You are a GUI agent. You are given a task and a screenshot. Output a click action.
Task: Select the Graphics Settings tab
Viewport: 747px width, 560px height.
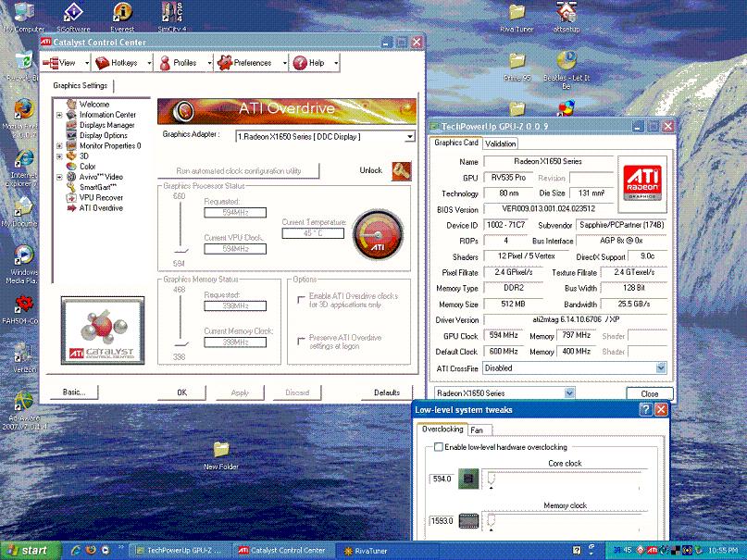80,86
